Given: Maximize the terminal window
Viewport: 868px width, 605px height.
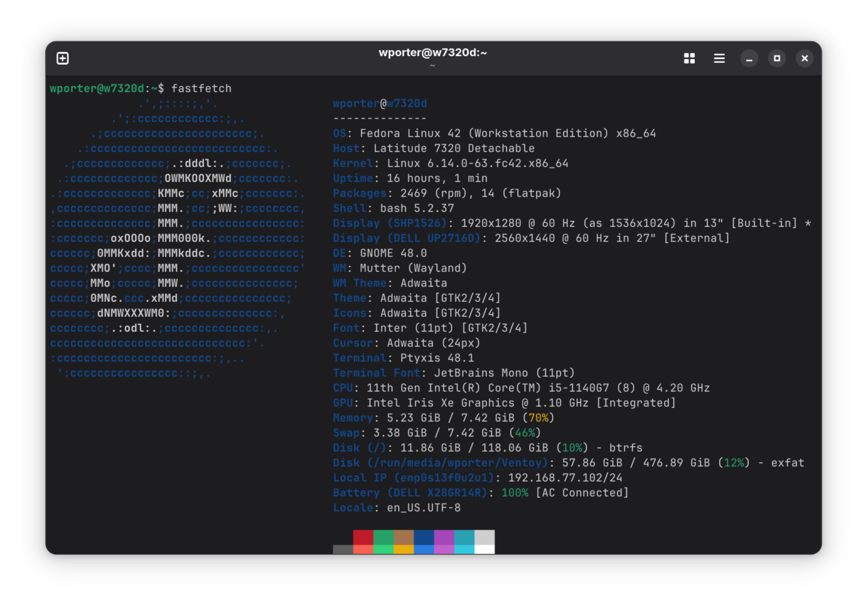Looking at the screenshot, I should pyautogui.click(x=777, y=58).
